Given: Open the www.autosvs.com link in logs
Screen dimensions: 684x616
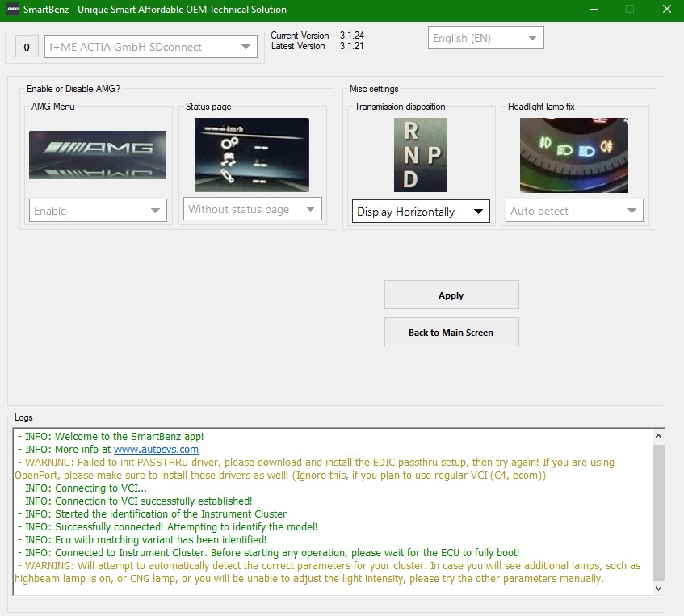Looking at the screenshot, I should tap(156, 450).
